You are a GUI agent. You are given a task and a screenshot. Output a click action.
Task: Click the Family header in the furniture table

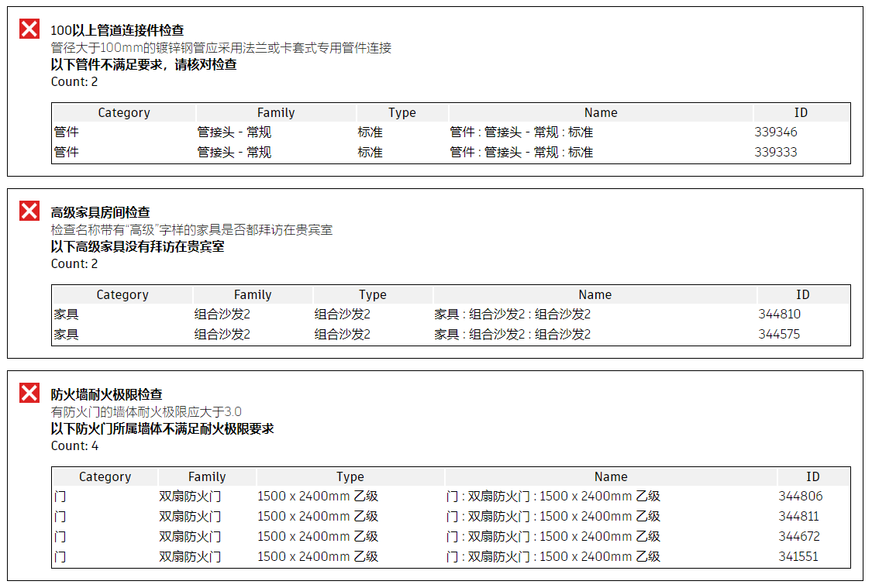(x=253, y=294)
